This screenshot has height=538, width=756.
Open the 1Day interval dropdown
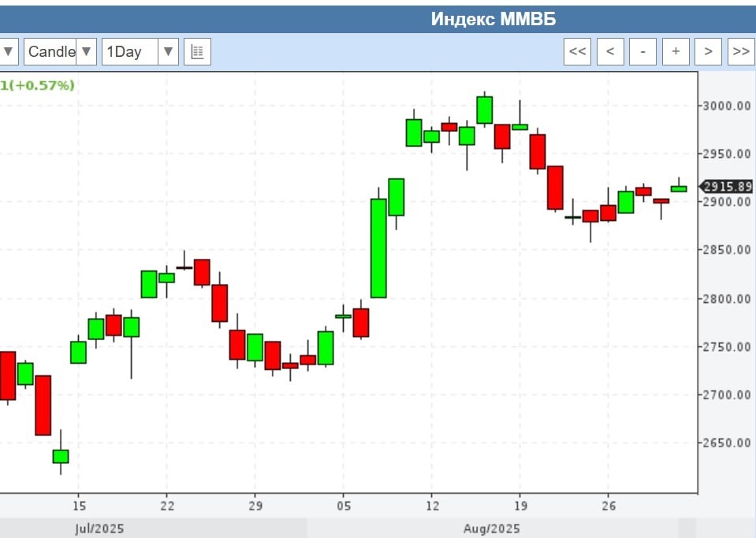click(140, 51)
